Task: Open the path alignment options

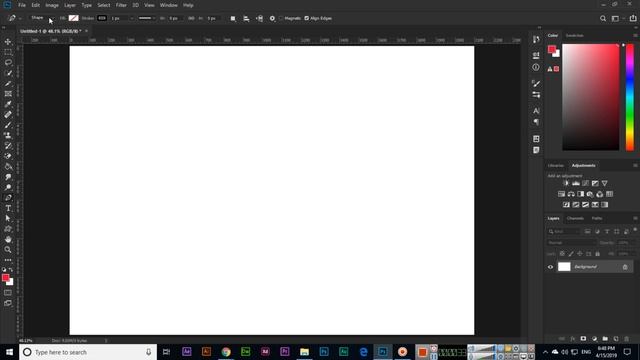Action: [246, 18]
